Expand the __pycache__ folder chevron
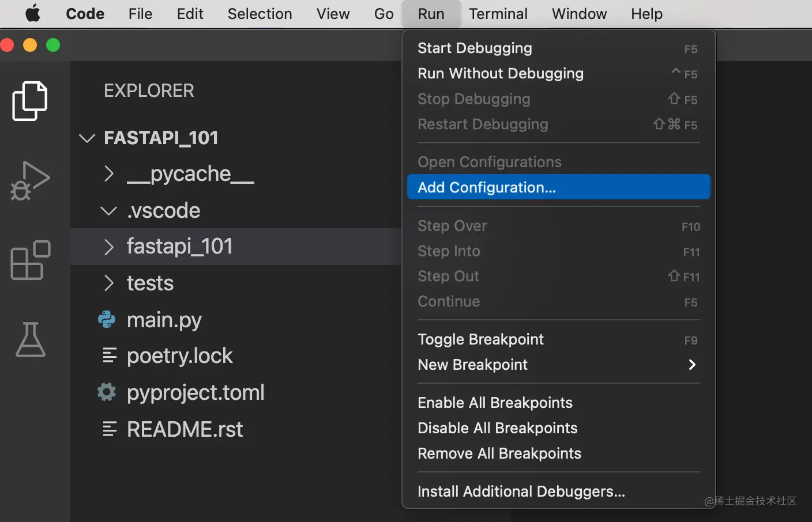Image resolution: width=812 pixels, height=522 pixels. tap(108, 173)
